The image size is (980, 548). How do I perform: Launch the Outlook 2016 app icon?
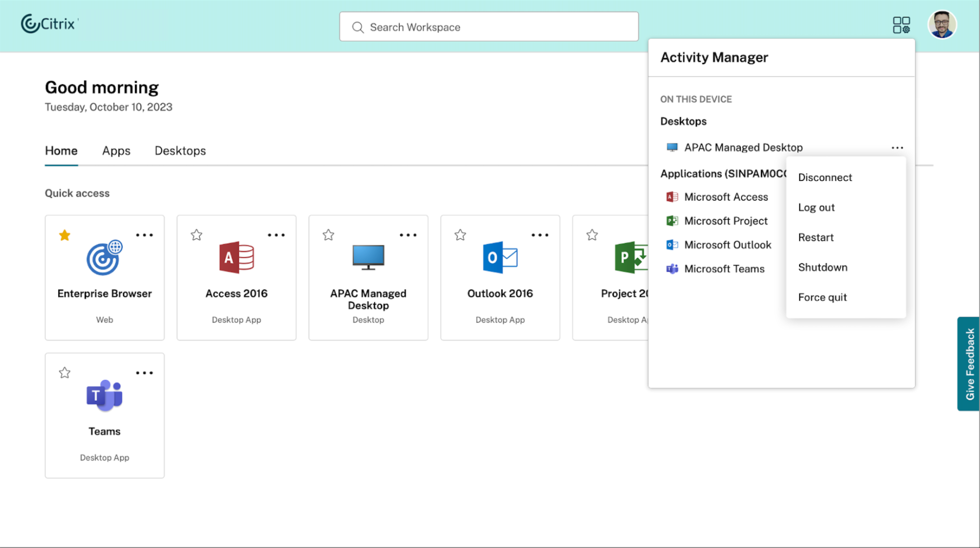pos(500,258)
